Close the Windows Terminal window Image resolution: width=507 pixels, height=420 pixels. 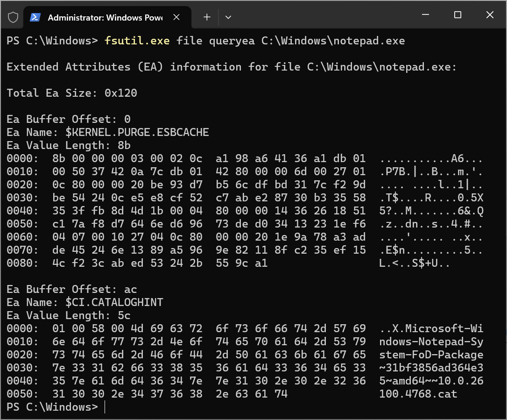[490, 15]
